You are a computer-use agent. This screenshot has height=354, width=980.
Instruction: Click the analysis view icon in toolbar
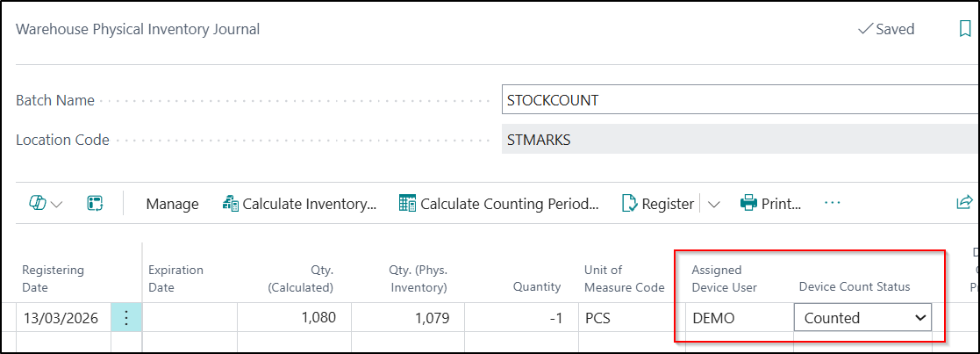point(95,204)
